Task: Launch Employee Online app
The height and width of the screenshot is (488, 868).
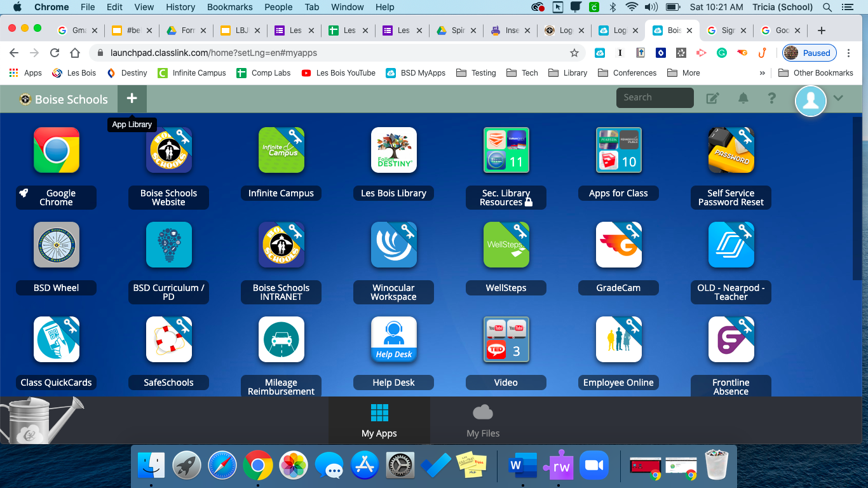Action: point(619,339)
